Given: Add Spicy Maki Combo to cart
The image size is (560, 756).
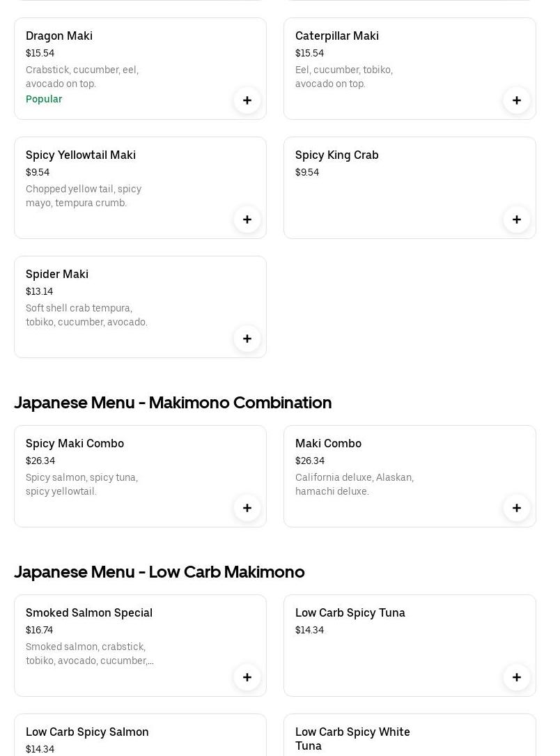Looking at the screenshot, I should (247, 508).
